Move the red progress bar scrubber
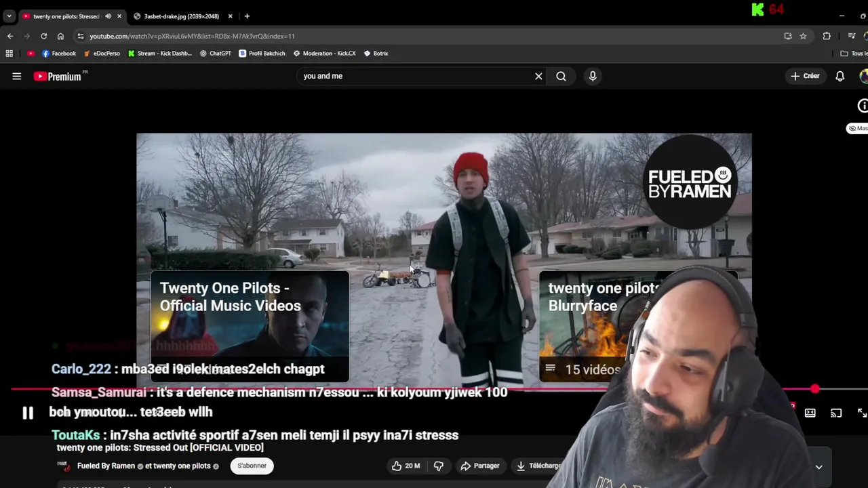The width and height of the screenshot is (868, 488). click(x=814, y=389)
